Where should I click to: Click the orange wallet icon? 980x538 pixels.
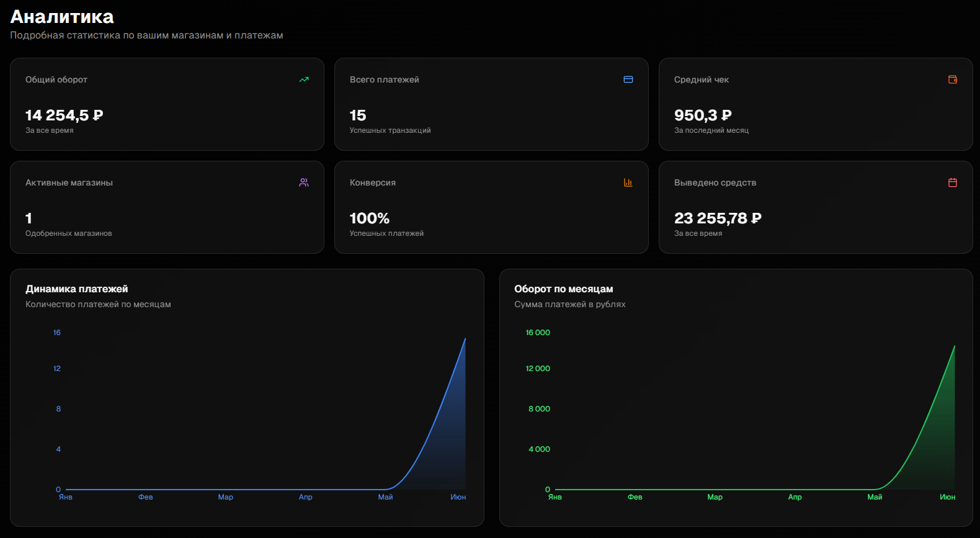[953, 79]
